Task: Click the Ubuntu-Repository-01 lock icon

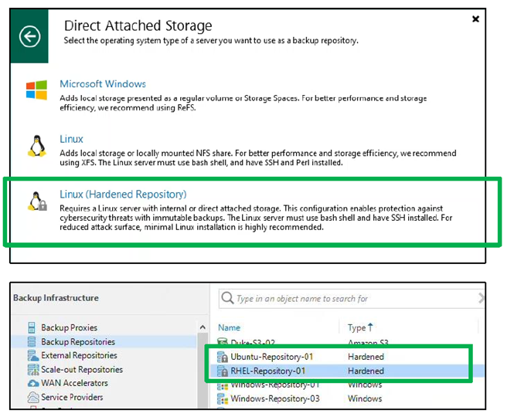Action: (x=223, y=357)
